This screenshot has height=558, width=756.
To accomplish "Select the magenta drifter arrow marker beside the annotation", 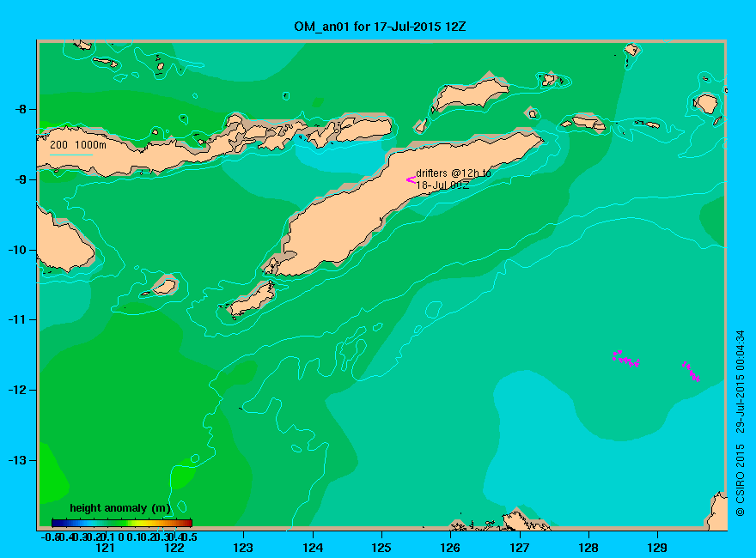I will [411, 179].
